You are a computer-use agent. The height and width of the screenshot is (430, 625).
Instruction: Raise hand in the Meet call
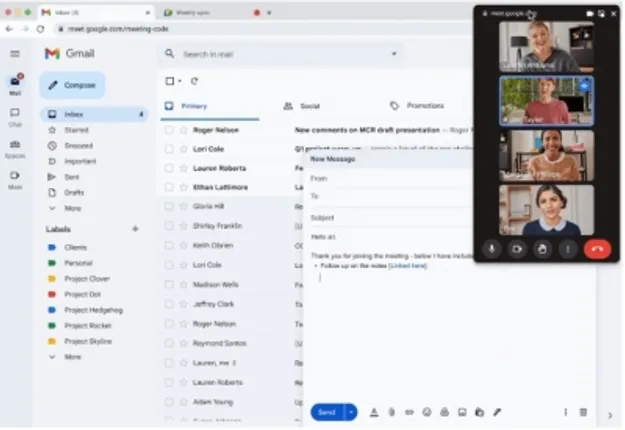click(542, 249)
